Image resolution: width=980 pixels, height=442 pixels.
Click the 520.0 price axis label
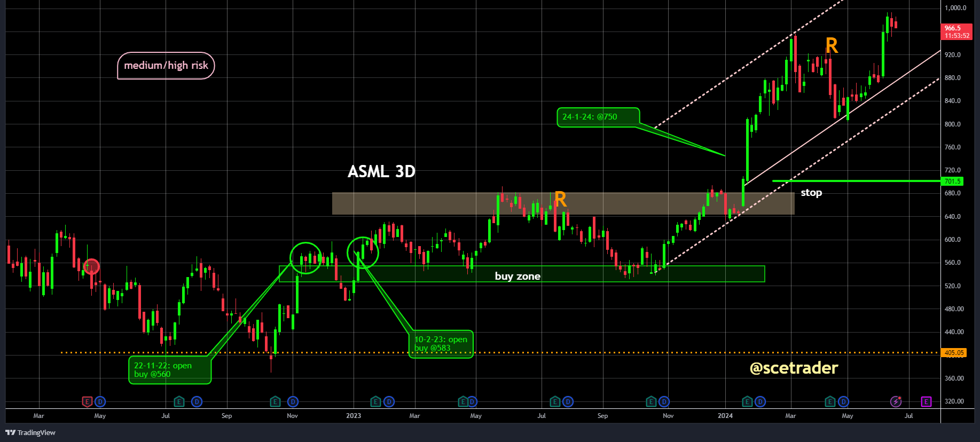(x=953, y=286)
